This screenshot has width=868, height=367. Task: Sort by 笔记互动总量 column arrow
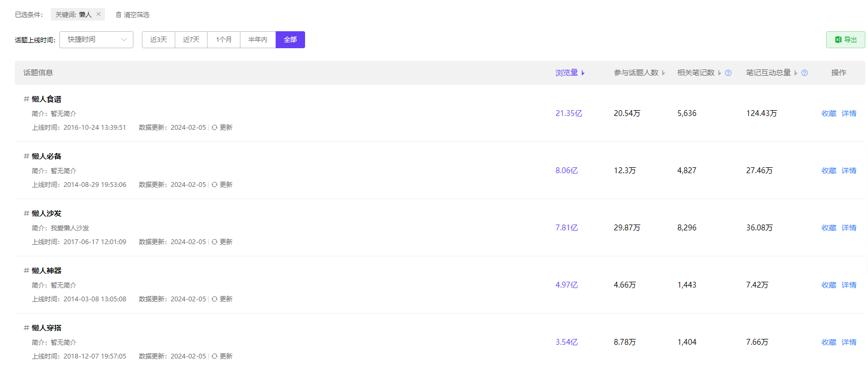[795, 73]
